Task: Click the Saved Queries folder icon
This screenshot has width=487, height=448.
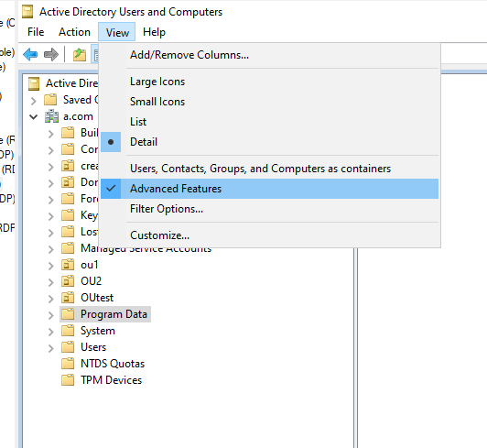Action: 50,100
